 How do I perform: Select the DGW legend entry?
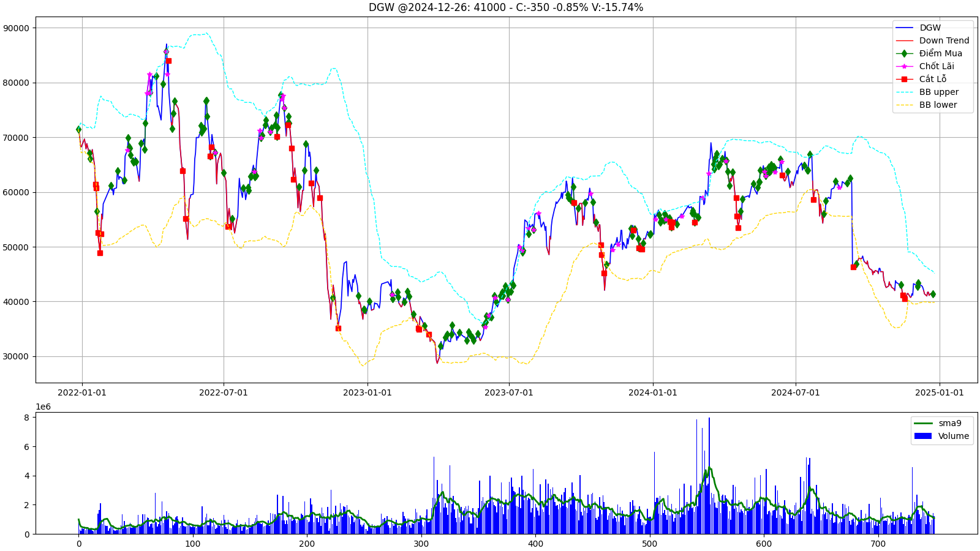933,28
